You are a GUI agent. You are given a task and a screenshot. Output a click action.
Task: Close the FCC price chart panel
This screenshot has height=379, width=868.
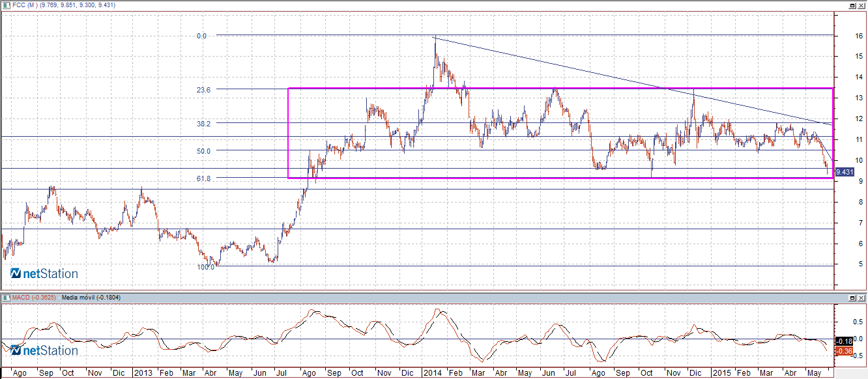pyautogui.click(x=861, y=5)
